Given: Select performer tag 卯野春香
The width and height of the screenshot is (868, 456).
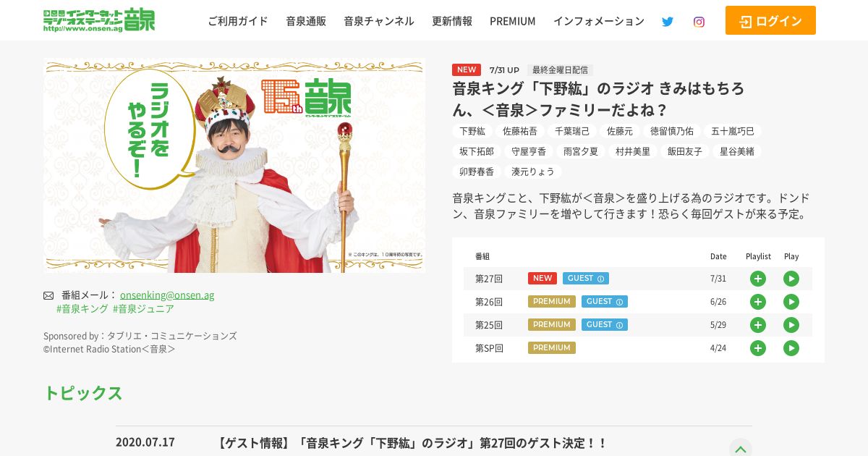Looking at the screenshot, I should click(x=477, y=172).
